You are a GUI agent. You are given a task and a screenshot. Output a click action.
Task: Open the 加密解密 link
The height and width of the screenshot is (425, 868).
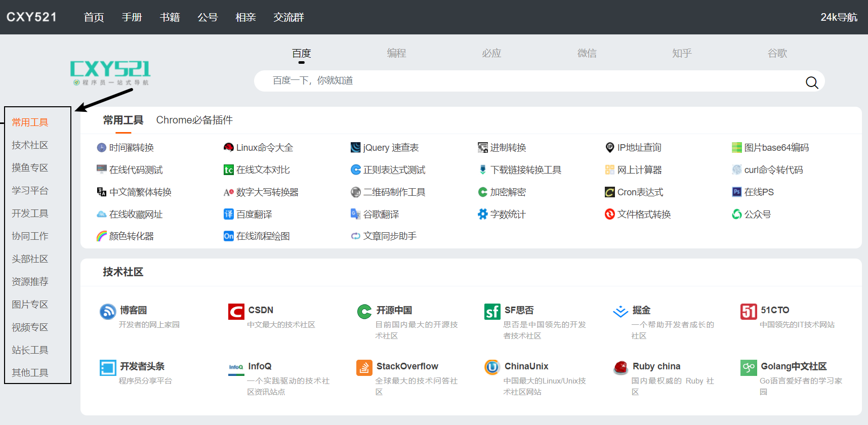pyautogui.click(x=508, y=192)
